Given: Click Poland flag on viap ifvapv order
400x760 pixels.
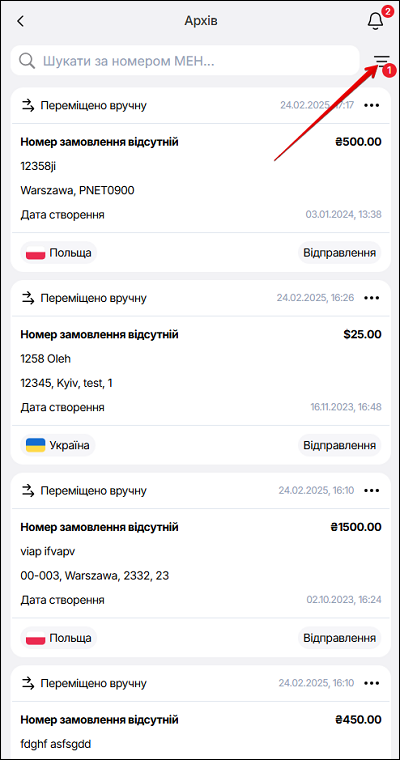Looking at the screenshot, I should (35, 637).
